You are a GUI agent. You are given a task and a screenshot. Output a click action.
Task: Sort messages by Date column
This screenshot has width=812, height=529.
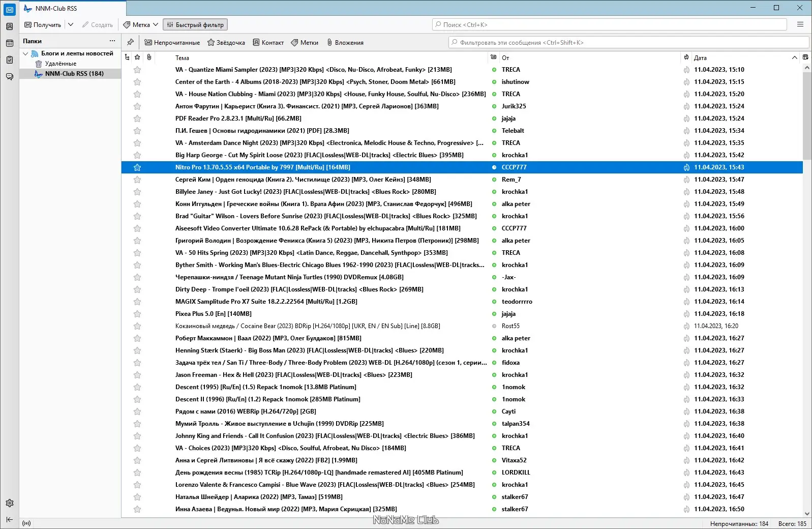(745, 57)
